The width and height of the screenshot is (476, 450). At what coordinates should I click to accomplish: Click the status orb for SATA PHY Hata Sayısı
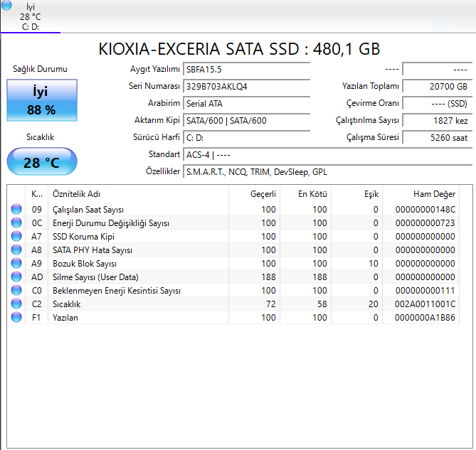tap(16, 250)
